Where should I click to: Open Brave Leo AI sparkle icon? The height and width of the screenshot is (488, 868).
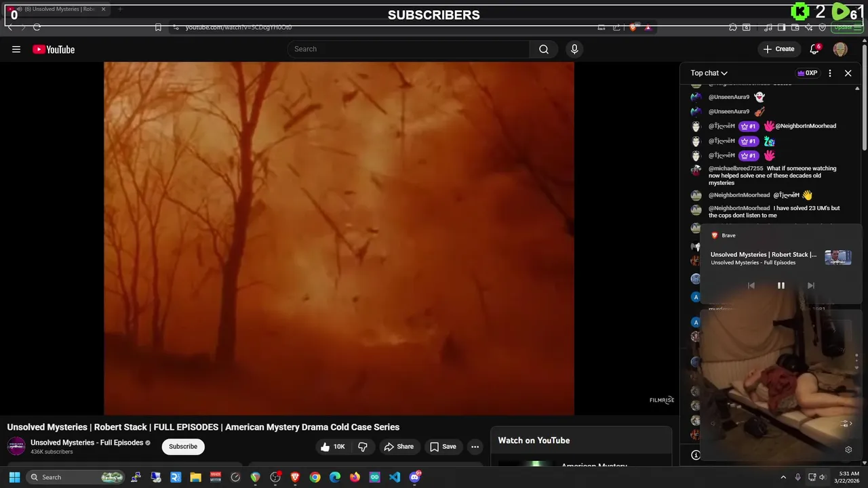(x=809, y=27)
